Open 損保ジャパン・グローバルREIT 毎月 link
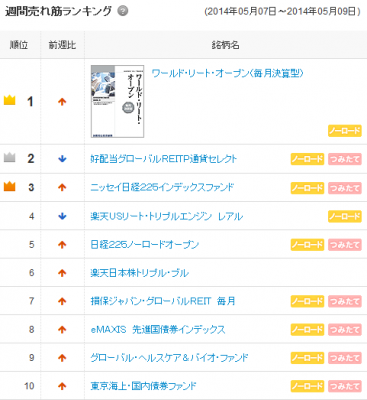 163,301
